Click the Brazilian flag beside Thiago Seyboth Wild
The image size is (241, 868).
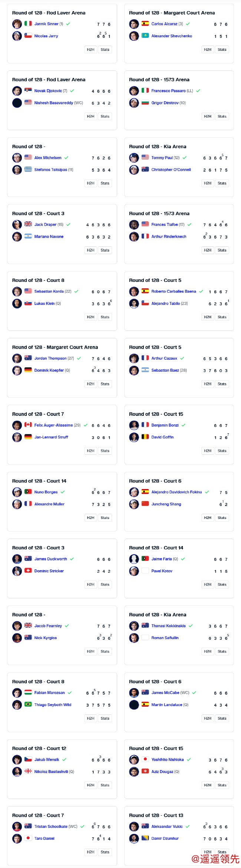[x=28, y=705]
